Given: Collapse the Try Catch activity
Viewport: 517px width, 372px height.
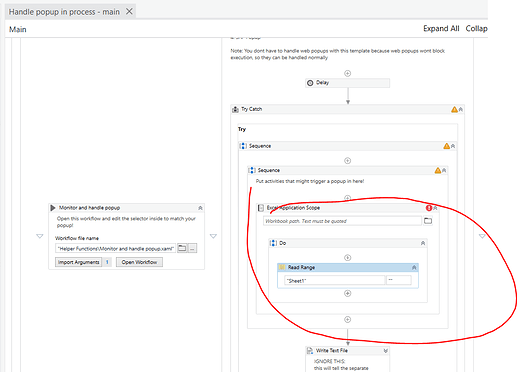Looking at the screenshot, I should pyautogui.click(x=461, y=109).
